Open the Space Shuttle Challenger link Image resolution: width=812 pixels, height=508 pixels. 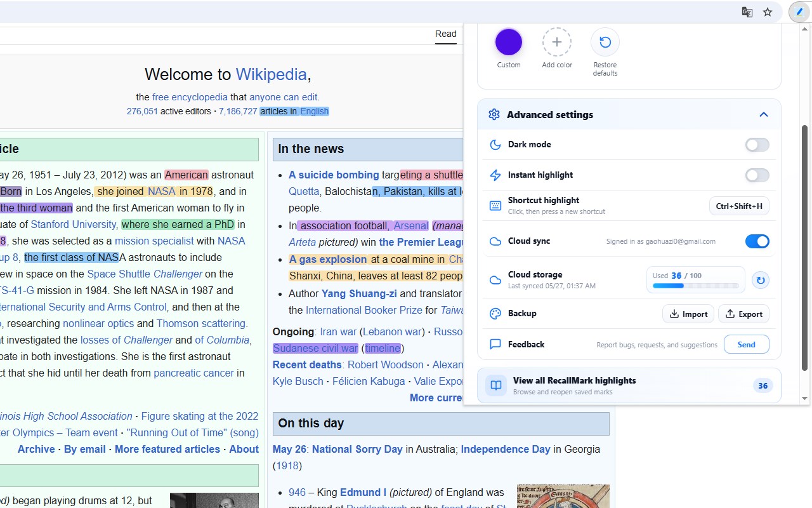tap(145, 274)
